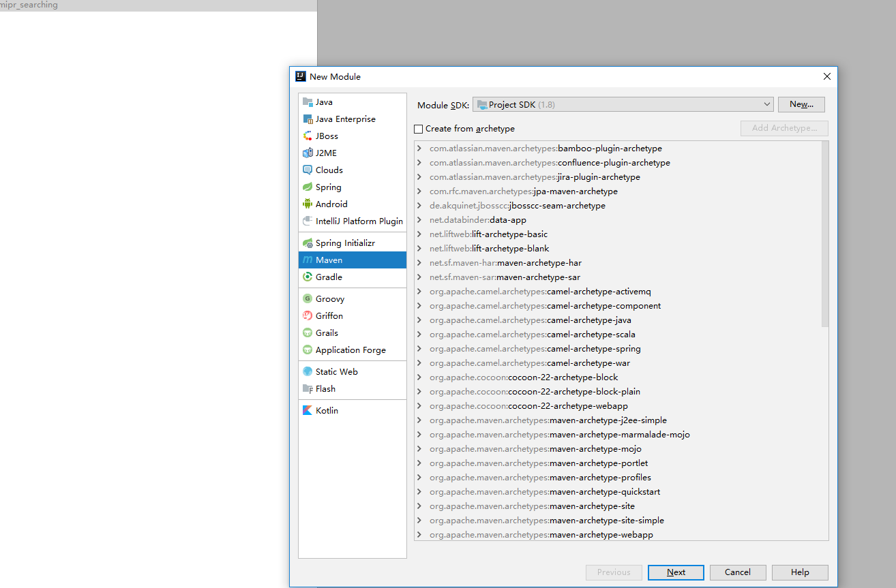Expand jira-plugin-archetype node
This screenshot has height=588, width=896.
click(419, 177)
